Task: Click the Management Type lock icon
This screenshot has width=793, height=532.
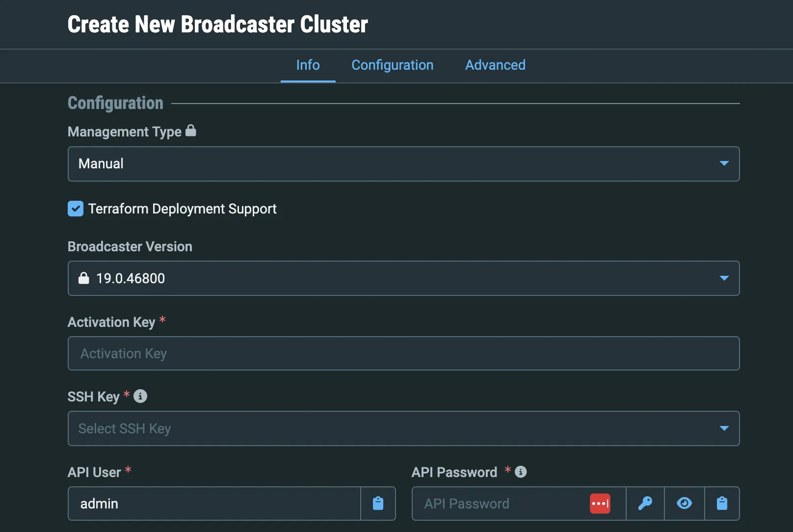Action: 191,131
